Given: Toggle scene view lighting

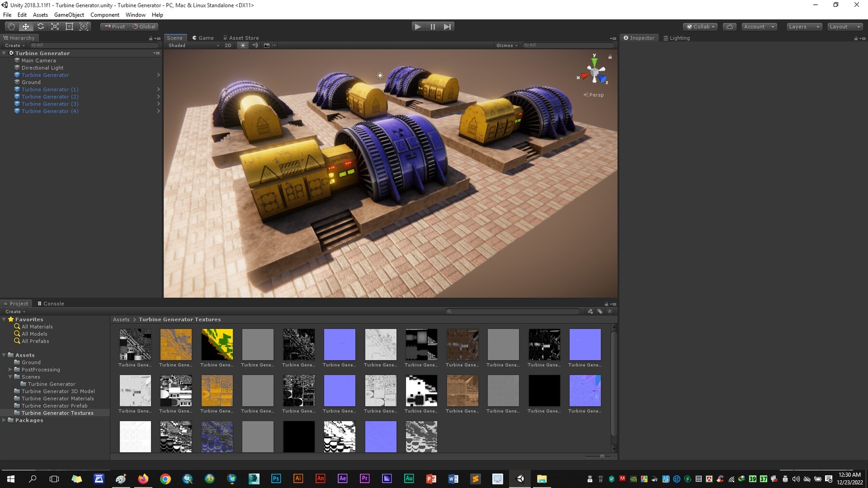Looking at the screenshot, I should coord(243,45).
